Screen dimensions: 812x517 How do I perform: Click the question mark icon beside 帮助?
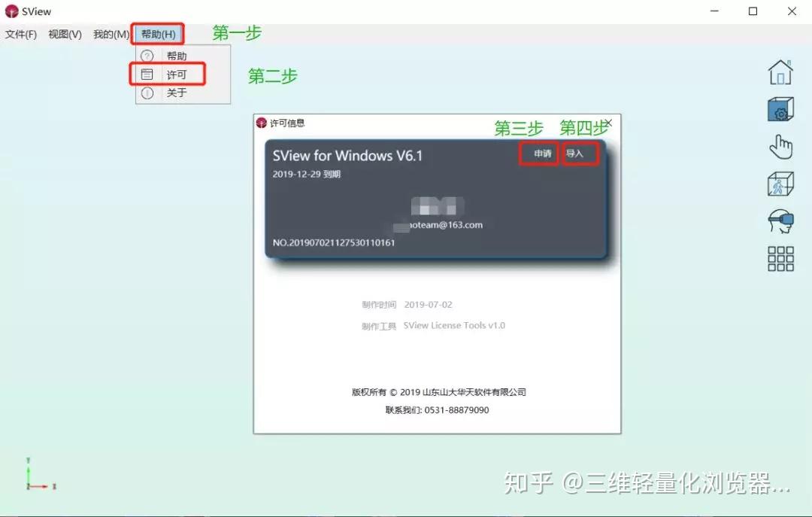click(147, 55)
